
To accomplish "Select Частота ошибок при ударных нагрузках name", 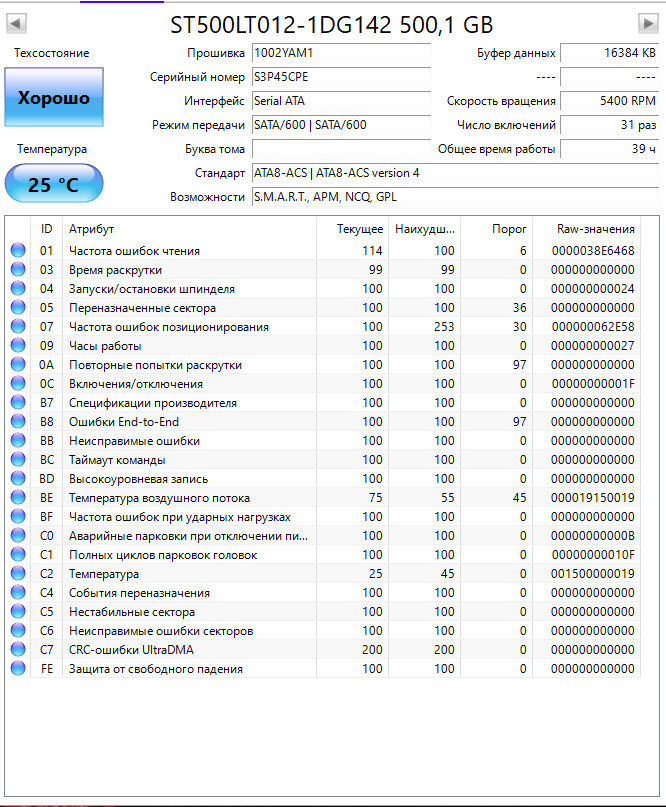I will pos(180,517).
